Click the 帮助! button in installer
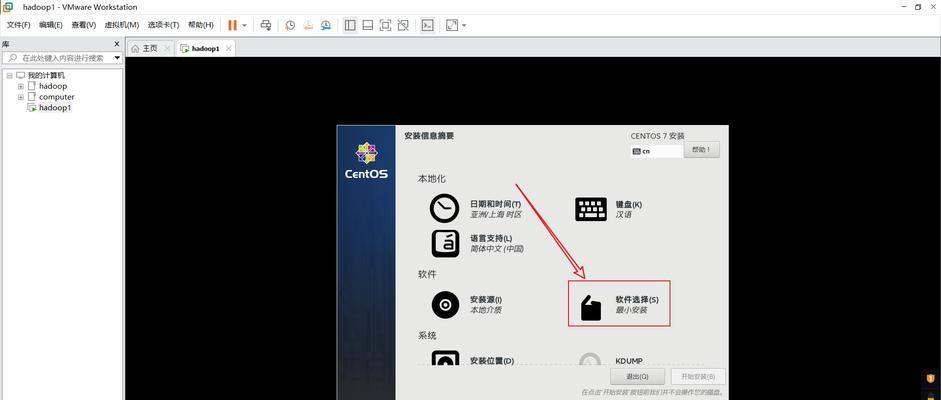The width and height of the screenshot is (941, 400). click(x=702, y=150)
